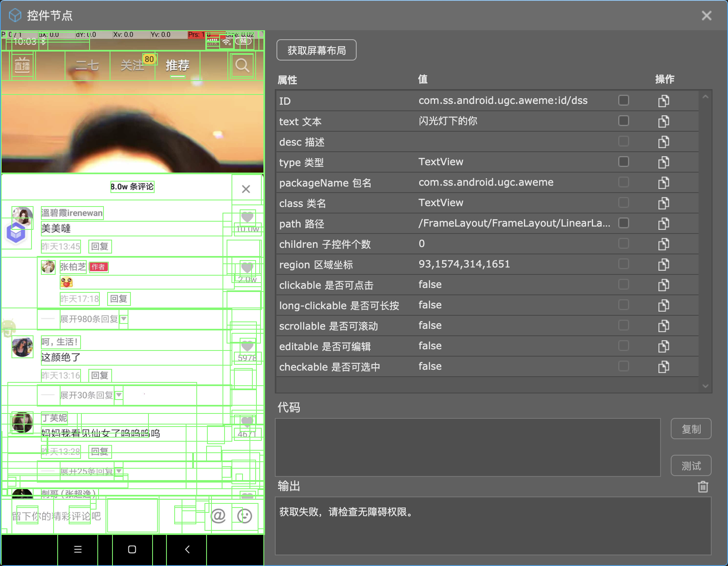Switch to the 二七 tab in phone preview

pyautogui.click(x=87, y=65)
